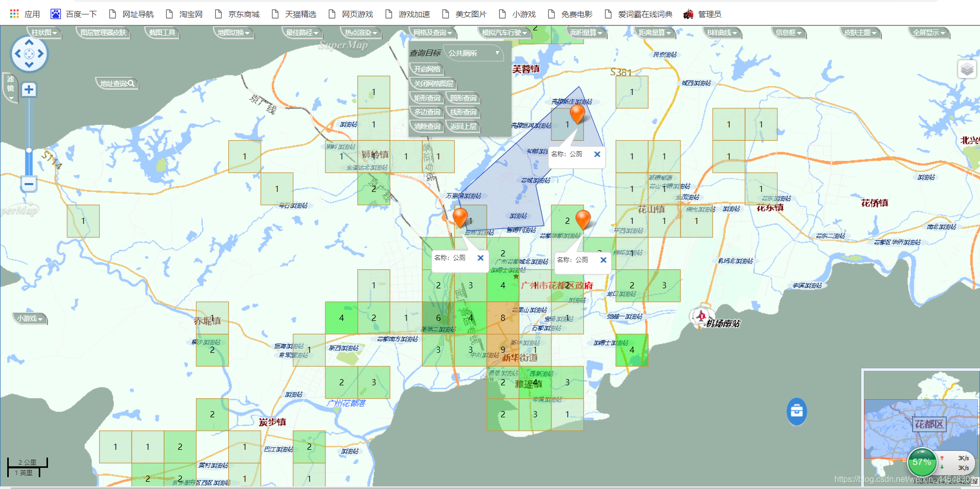
Task: Expand the 面积量算 dropdown menu
Action: [x=586, y=32]
